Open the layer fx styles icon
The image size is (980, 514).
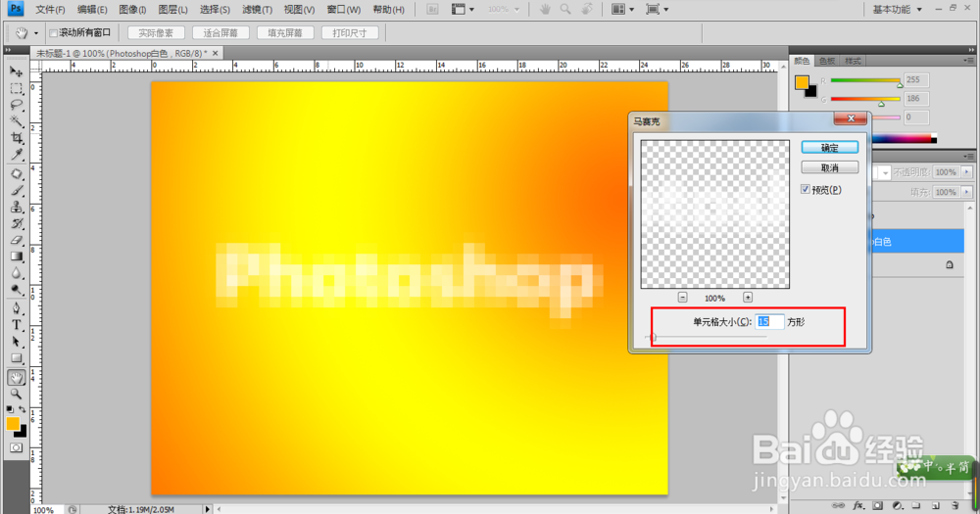coord(858,505)
